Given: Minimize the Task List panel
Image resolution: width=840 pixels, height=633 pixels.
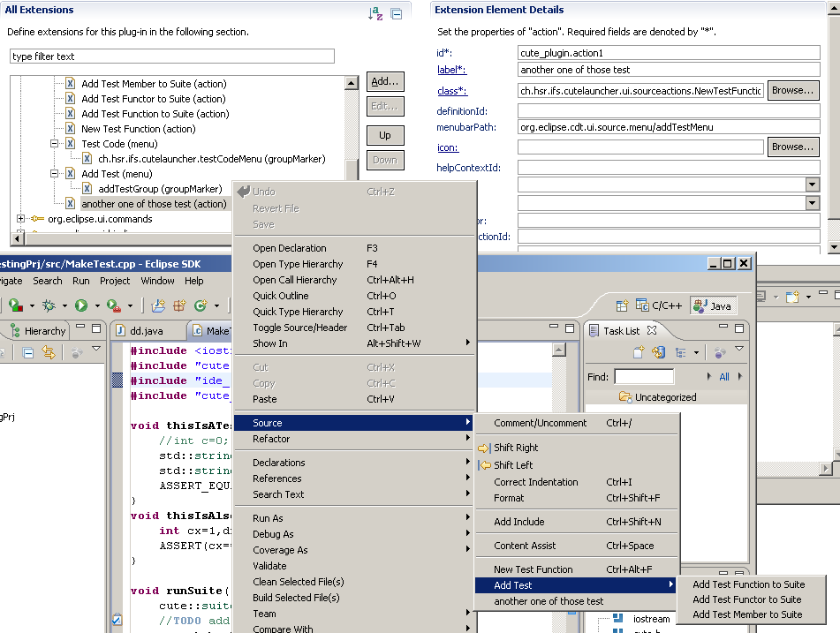Looking at the screenshot, I should click(x=723, y=326).
